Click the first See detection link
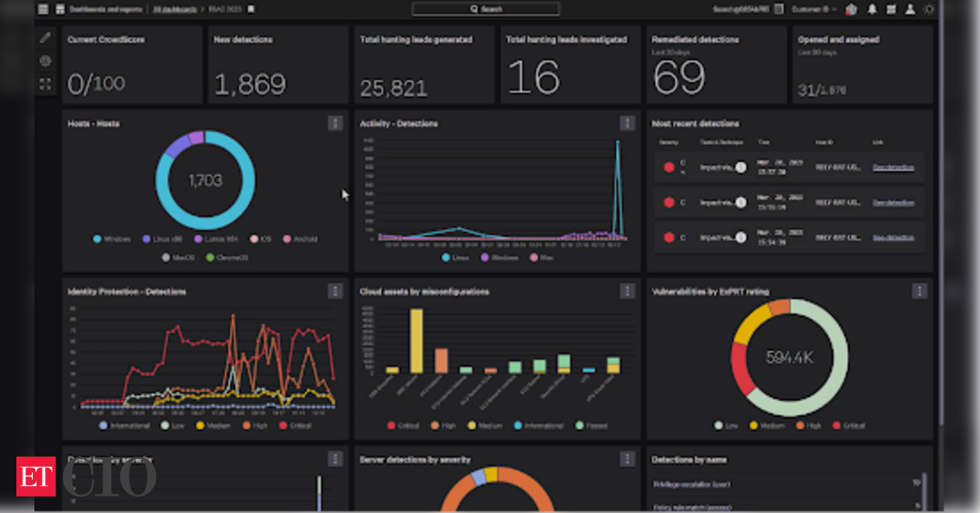This screenshot has width=980, height=513. click(x=893, y=168)
